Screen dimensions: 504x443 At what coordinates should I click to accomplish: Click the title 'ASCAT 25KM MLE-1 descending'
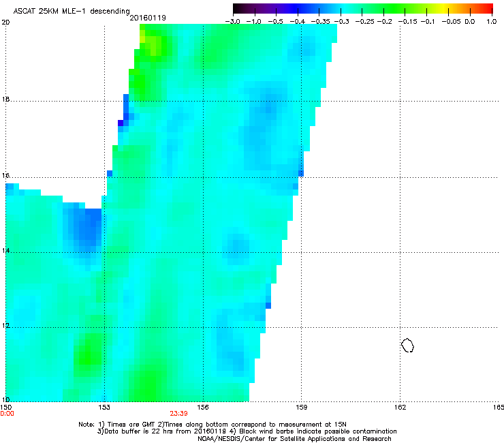click(72, 12)
